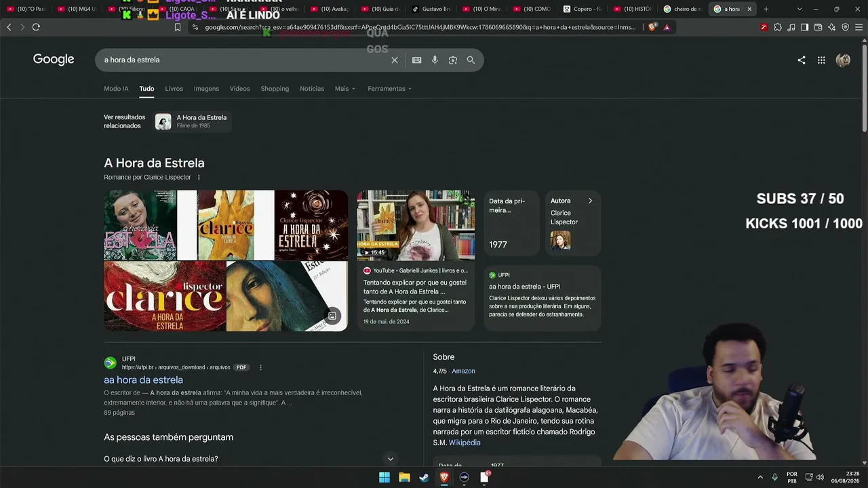This screenshot has height=488, width=868.
Task: Submit search with magnifying glass icon
Action: point(471,60)
